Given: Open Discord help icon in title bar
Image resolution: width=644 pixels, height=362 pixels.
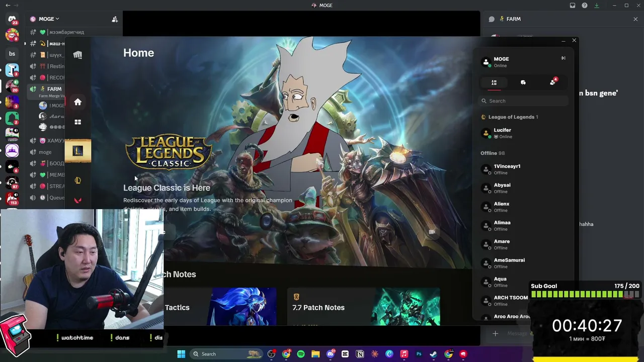Looking at the screenshot, I should [585, 6].
